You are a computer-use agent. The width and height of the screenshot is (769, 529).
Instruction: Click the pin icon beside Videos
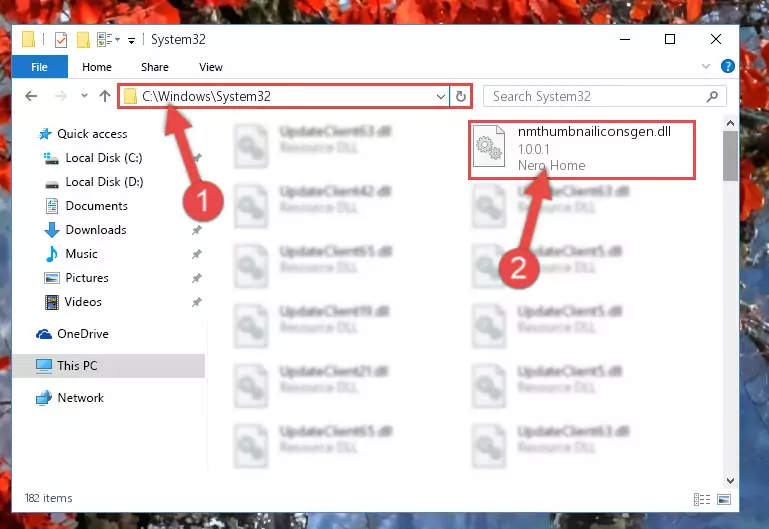tap(197, 302)
